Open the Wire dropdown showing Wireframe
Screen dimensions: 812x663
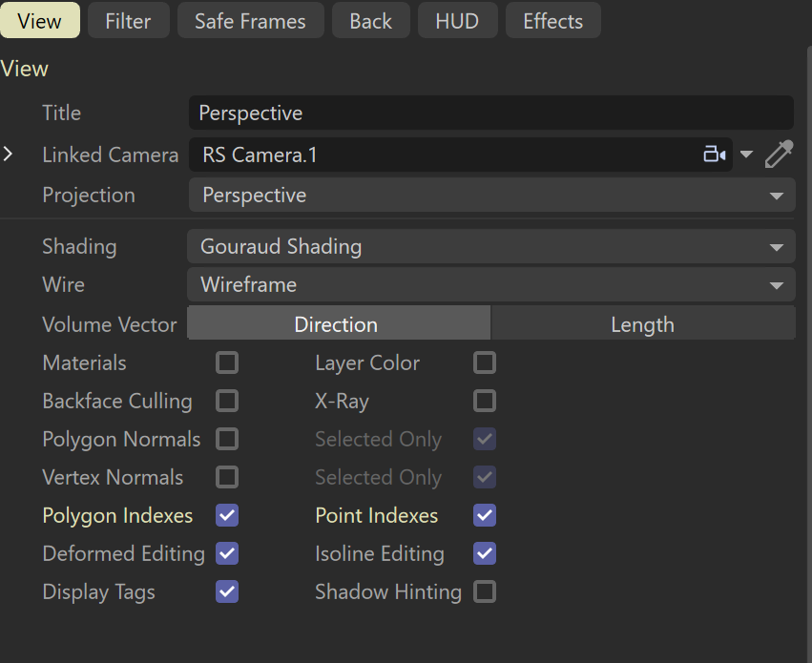click(490, 284)
